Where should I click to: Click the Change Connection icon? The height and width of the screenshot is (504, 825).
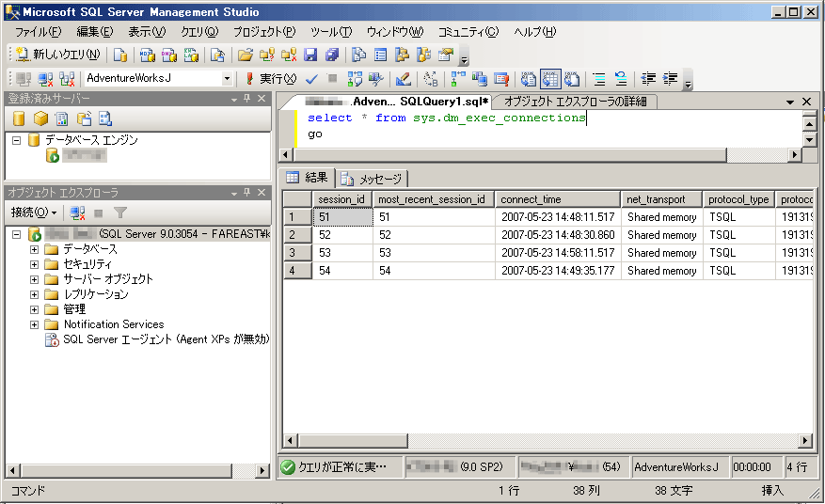pos(67,79)
